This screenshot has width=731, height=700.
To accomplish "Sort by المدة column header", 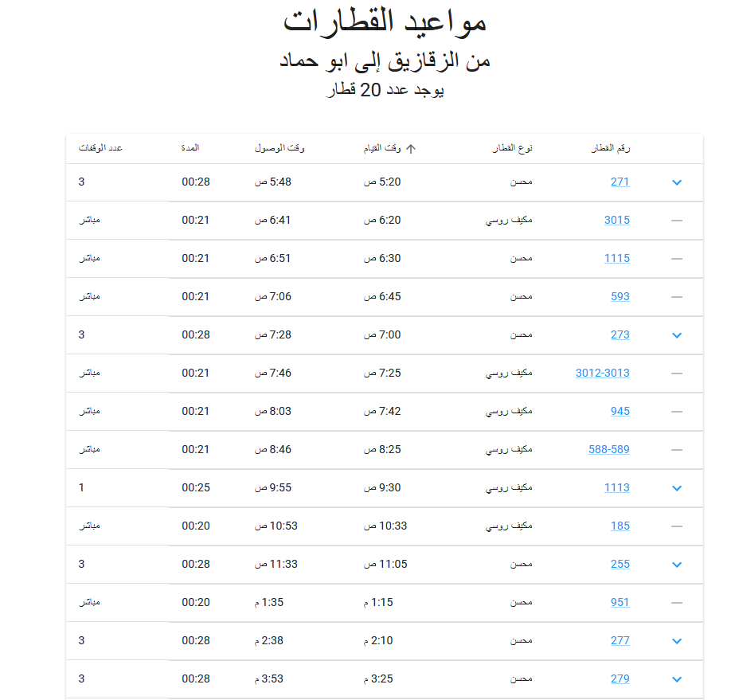I will click(190, 148).
